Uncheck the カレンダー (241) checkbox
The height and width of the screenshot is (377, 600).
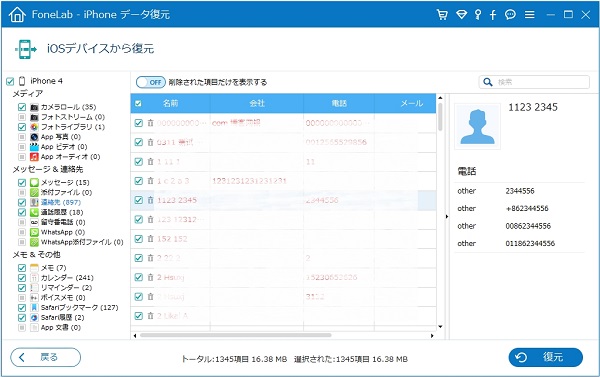coord(22,277)
